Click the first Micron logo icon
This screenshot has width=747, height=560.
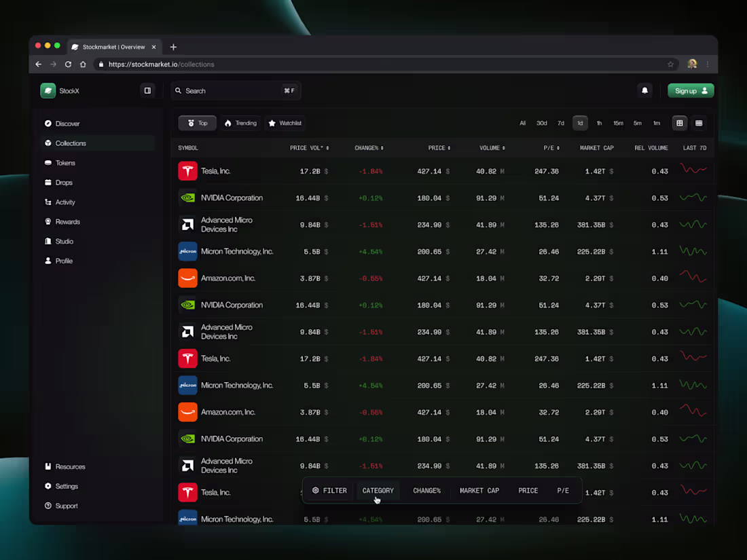coord(187,251)
